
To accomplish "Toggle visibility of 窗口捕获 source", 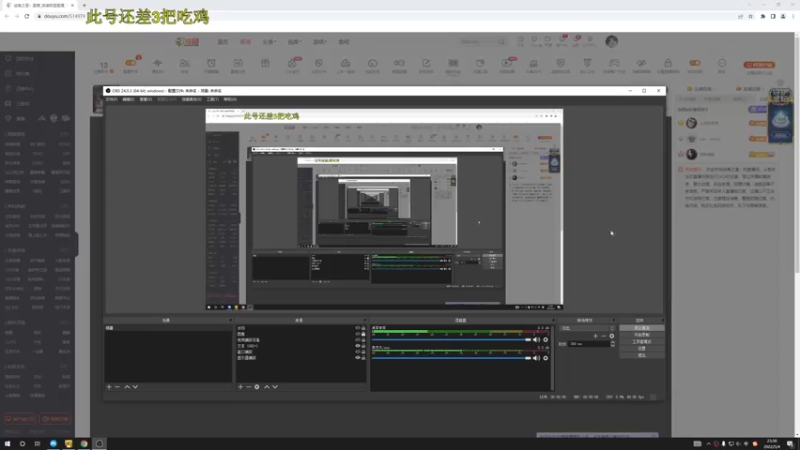I will [358, 352].
